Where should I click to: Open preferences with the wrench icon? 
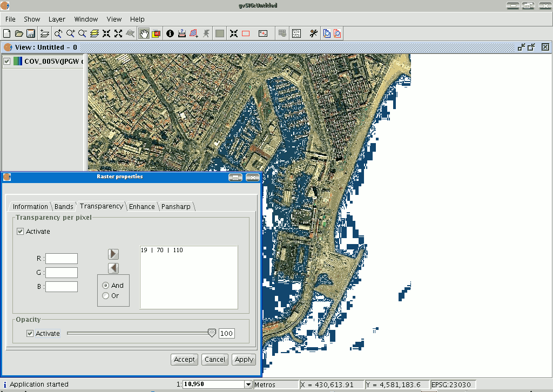(x=313, y=33)
